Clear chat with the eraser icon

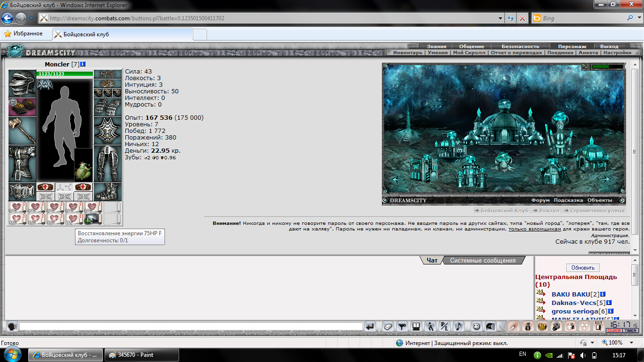pos(388,326)
